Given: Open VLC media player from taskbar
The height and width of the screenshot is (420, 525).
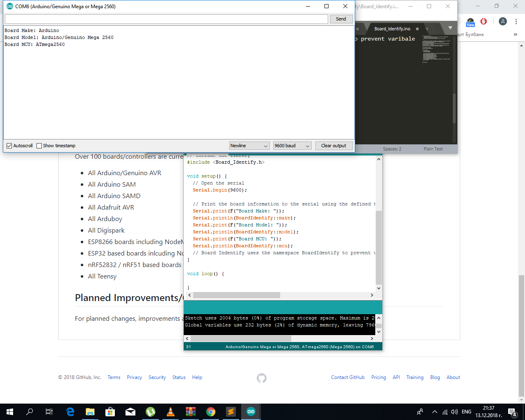Looking at the screenshot, I should pos(171,412).
